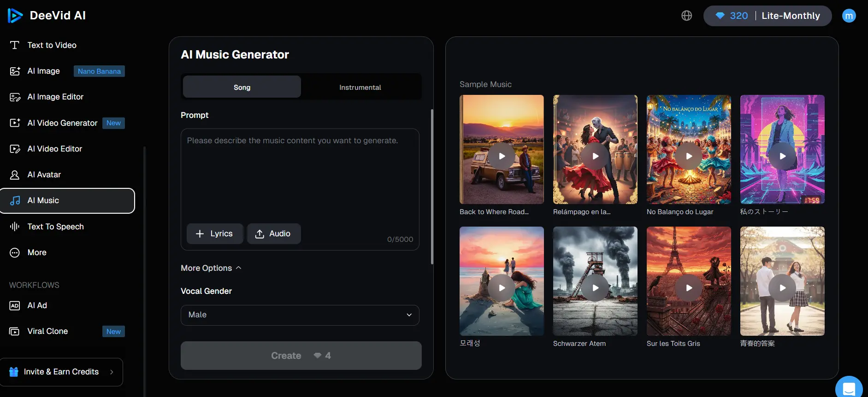Click the AI Music note icon
This screenshot has height=397, width=868.
click(15, 200)
